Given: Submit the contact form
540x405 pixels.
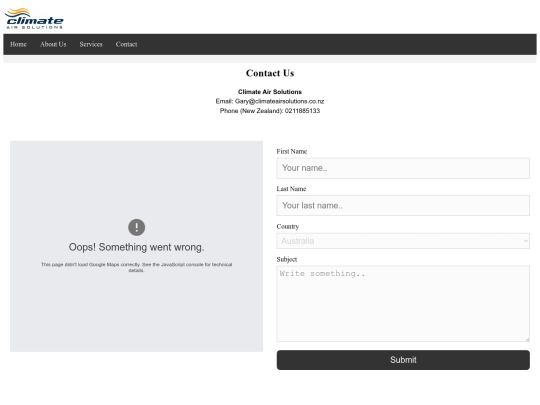Looking at the screenshot, I should click(403, 360).
